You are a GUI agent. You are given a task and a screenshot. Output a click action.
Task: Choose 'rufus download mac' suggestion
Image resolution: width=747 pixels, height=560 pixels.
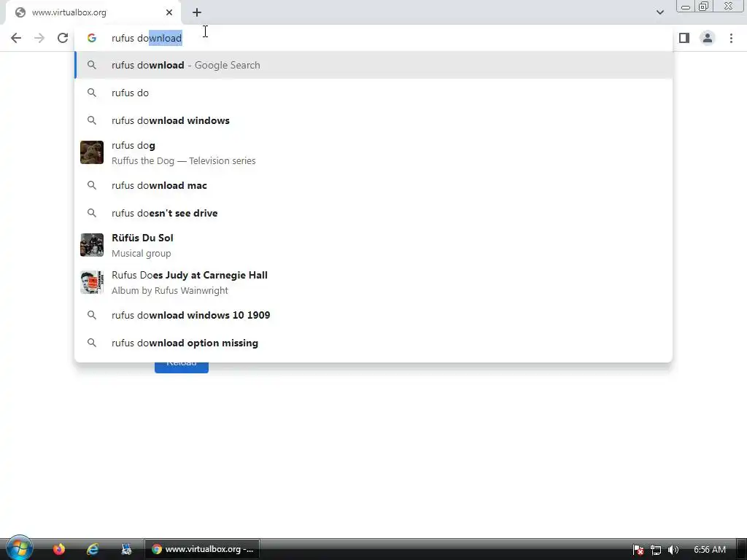pyautogui.click(x=373, y=185)
